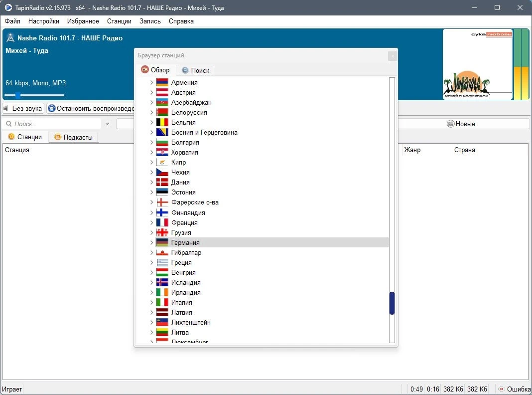532x395 pixels.
Task: Open the Станции menu
Action: coord(119,21)
